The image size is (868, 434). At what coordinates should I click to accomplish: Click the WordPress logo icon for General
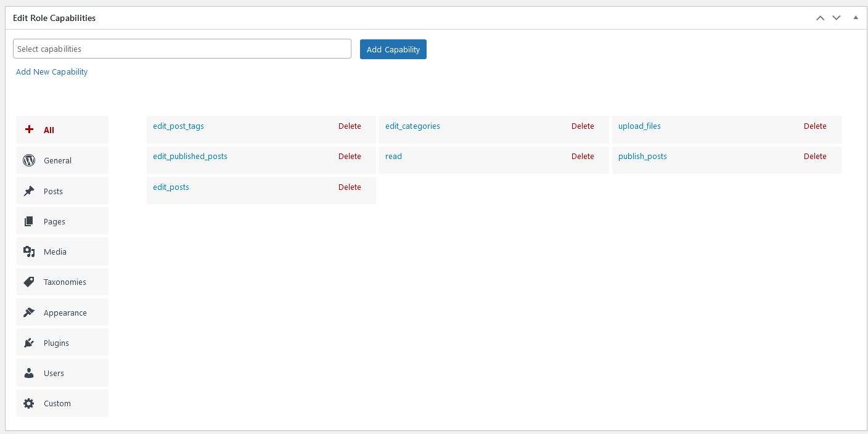[29, 160]
